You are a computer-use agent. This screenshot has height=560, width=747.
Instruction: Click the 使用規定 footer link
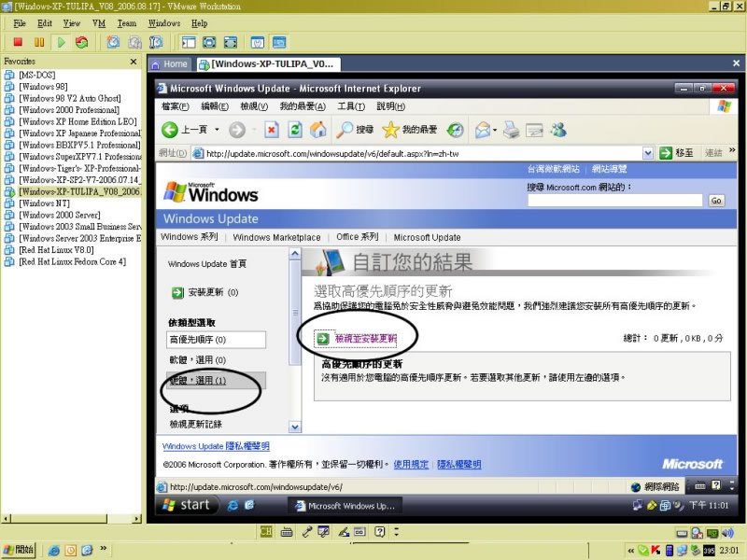point(411,464)
